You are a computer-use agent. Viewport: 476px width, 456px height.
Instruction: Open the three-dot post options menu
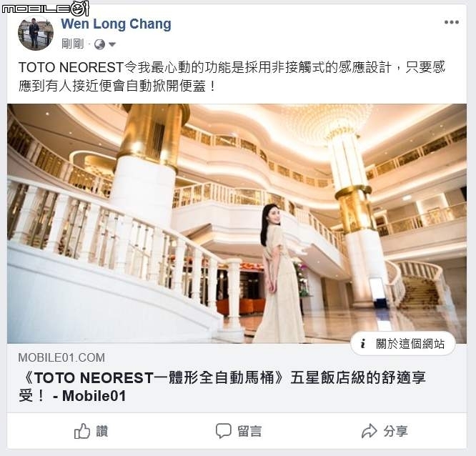click(451, 22)
